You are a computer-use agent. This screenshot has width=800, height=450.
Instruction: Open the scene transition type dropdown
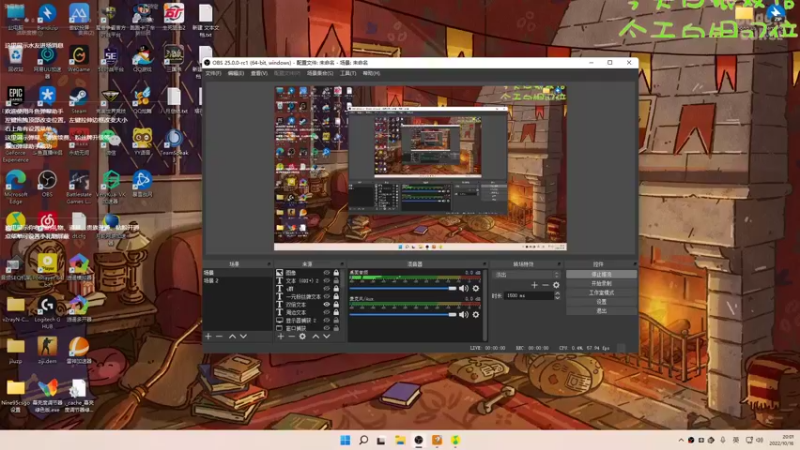tap(527, 275)
